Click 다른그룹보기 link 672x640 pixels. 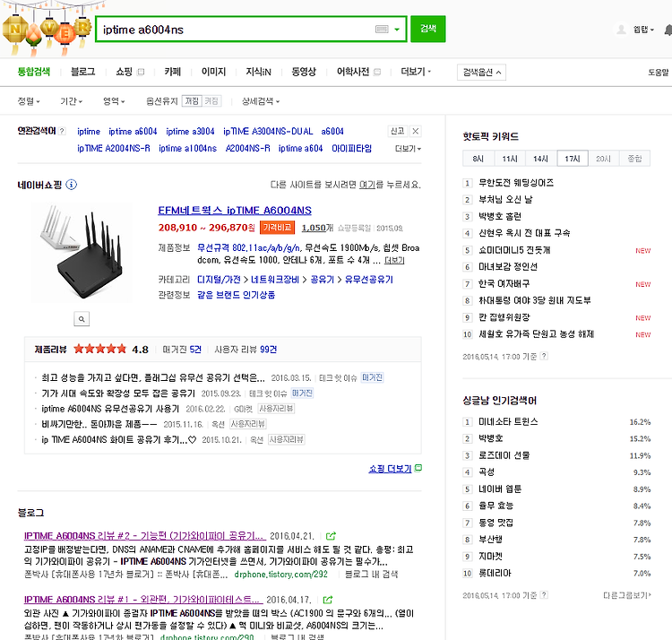(627, 595)
